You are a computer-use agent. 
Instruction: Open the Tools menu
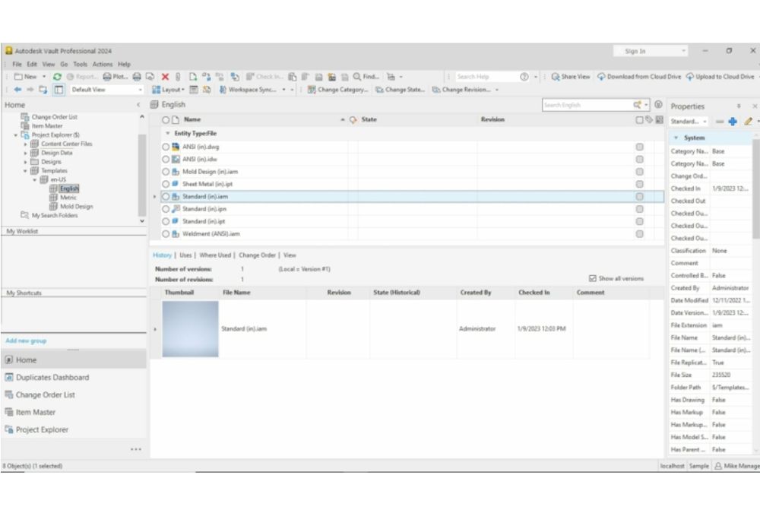pos(80,64)
